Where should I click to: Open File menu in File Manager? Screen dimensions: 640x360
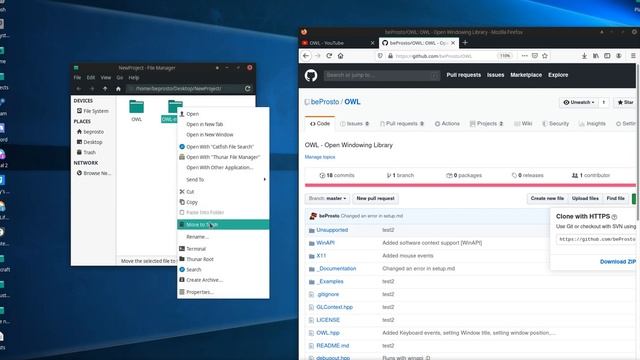point(77,78)
